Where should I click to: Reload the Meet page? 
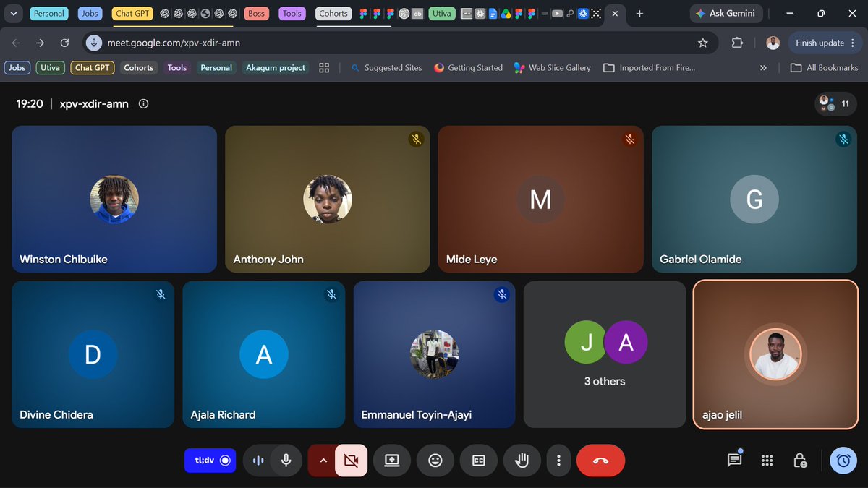(x=65, y=43)
